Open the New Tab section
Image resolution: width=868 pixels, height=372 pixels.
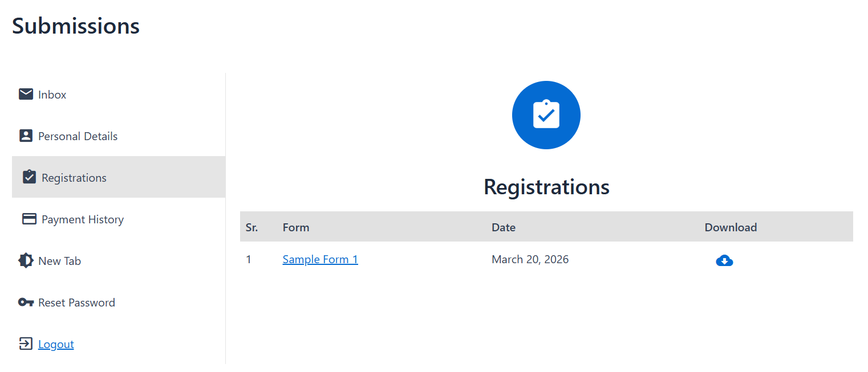60,261
